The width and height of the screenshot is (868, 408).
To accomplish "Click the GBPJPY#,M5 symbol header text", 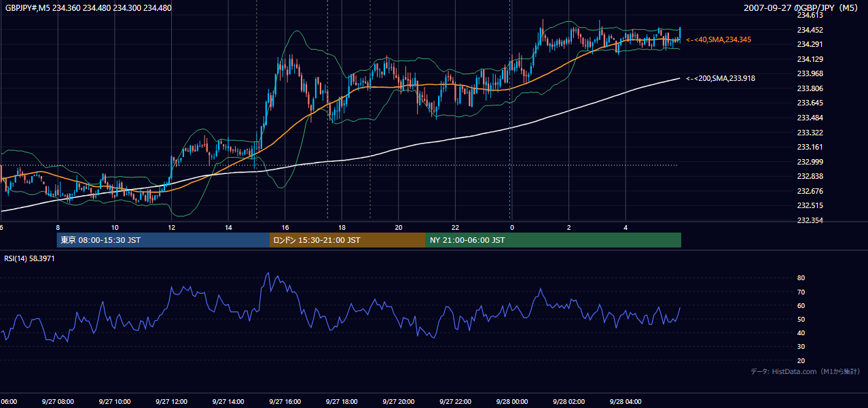I will (x=89, y=8).
